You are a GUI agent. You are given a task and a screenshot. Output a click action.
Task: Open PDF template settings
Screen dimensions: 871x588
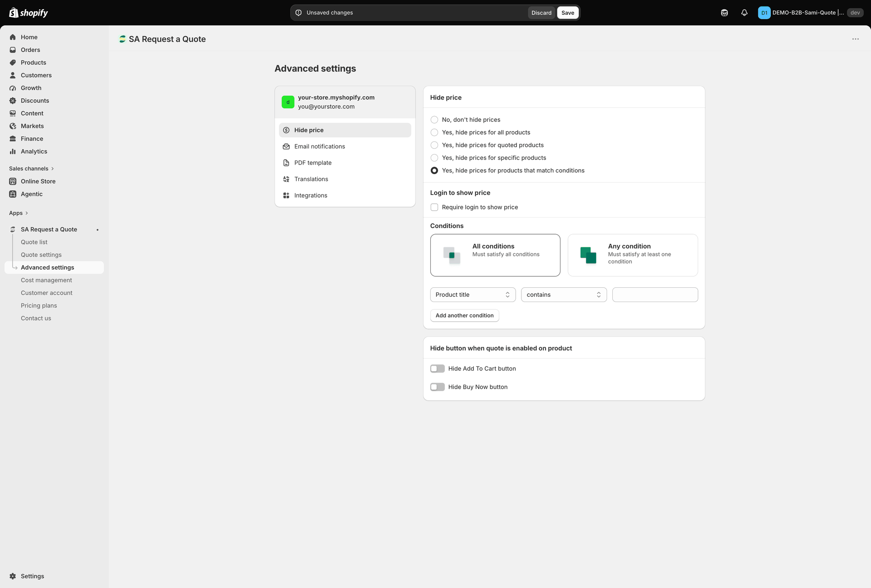345,163
